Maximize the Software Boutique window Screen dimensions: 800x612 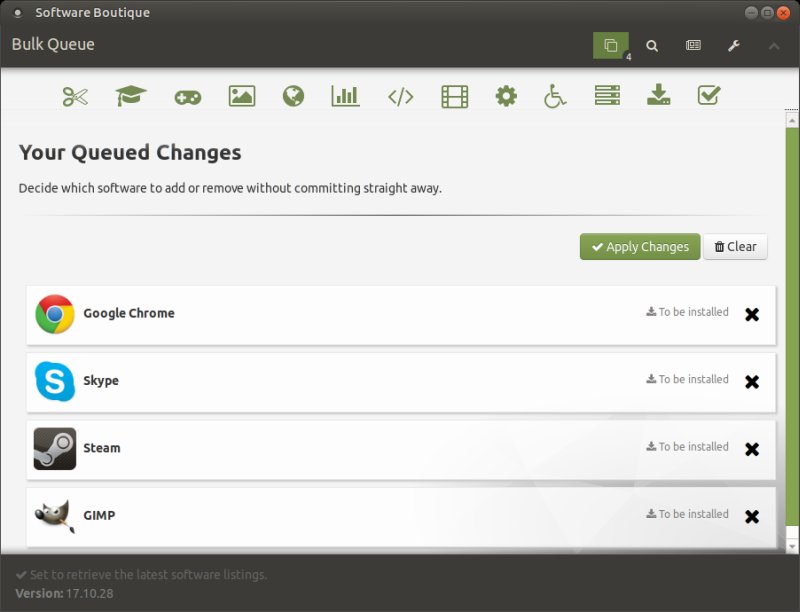point(767,13)
